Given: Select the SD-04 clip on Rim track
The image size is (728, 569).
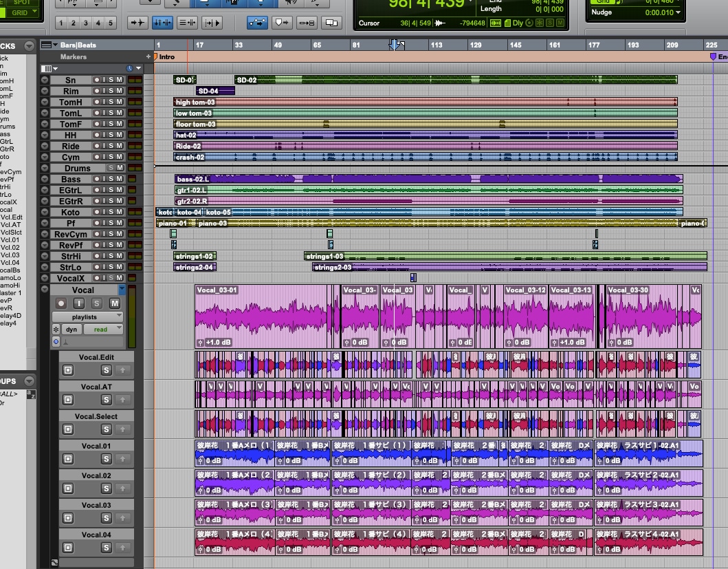Looking at the screenshot, I should point(215,91).
